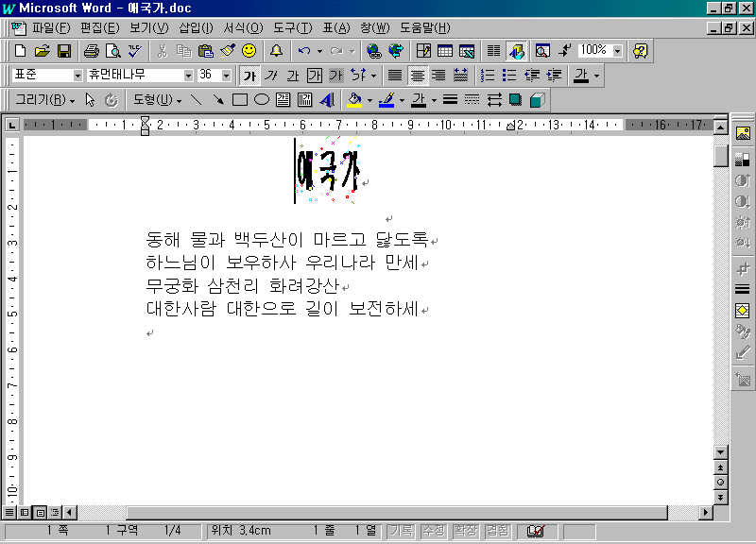Expand fill color dropdown arrow

click(x=369, y=100)
